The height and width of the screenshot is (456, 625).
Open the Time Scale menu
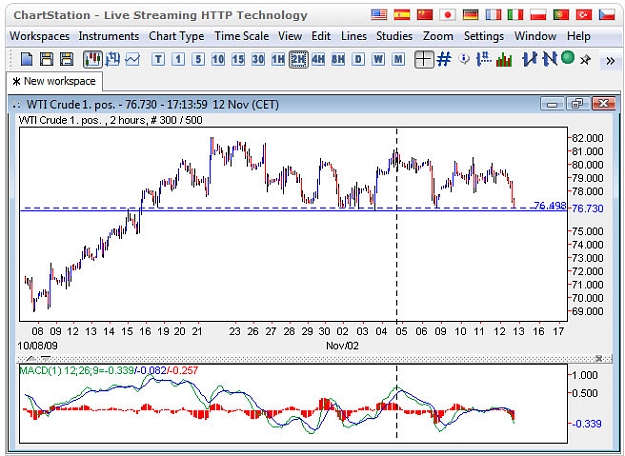242,36
